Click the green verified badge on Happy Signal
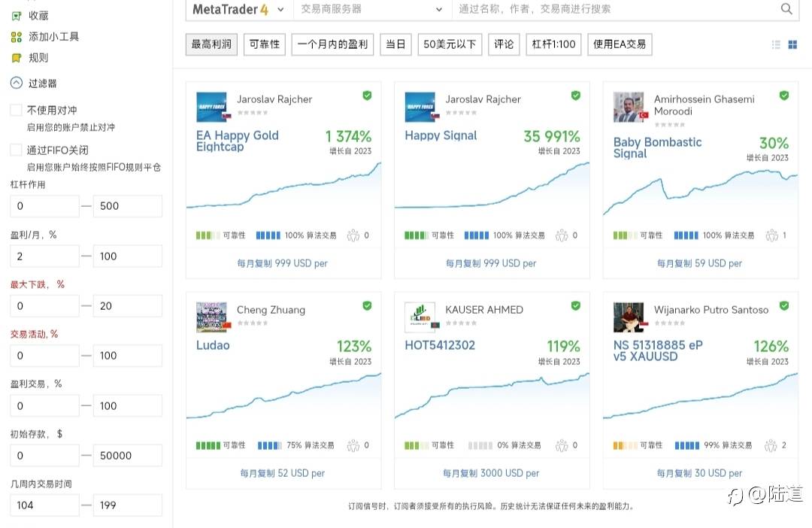This screenshot has height=528, width=812. 576,96
